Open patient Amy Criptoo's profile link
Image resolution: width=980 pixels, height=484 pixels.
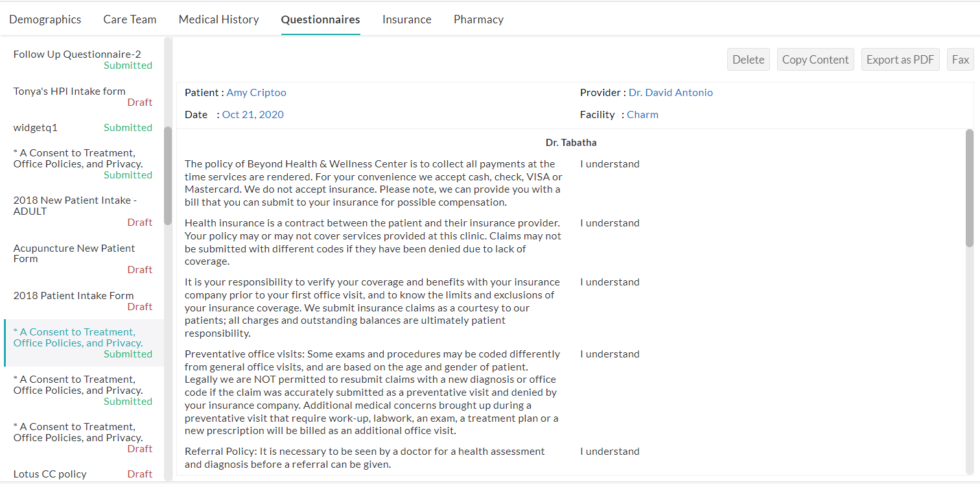click(x=256, y=92)
